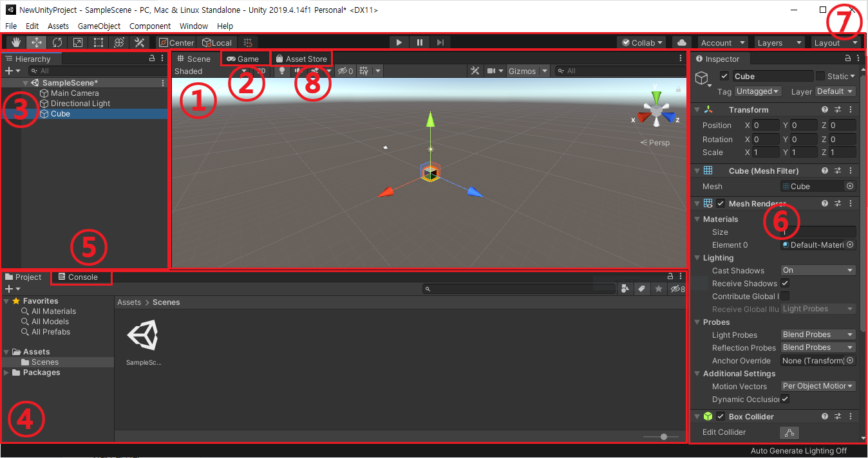Open the Tag Untagged dropdown

(758, 91)
